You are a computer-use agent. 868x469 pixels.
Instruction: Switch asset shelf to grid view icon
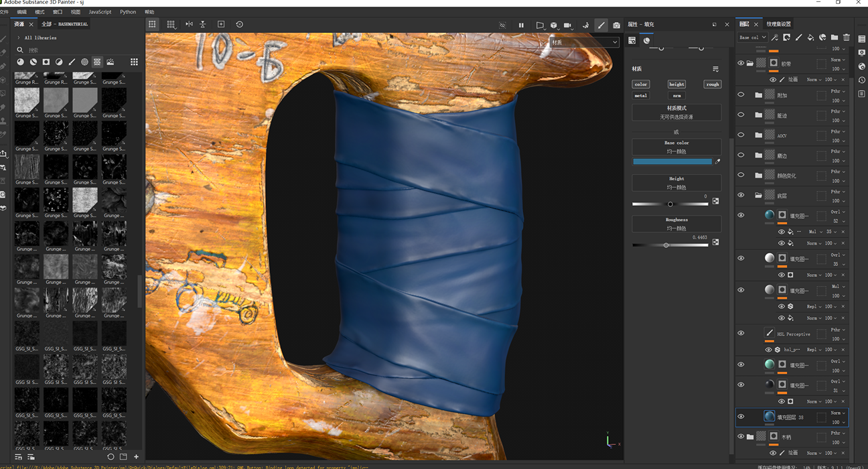pyautogui.click(x=134, y=62)
